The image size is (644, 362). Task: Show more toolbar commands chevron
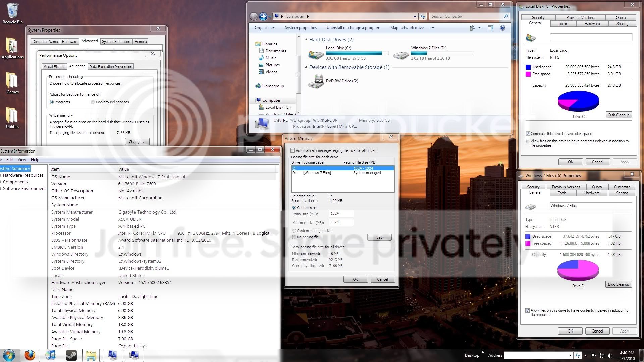[x=433, y=28]
